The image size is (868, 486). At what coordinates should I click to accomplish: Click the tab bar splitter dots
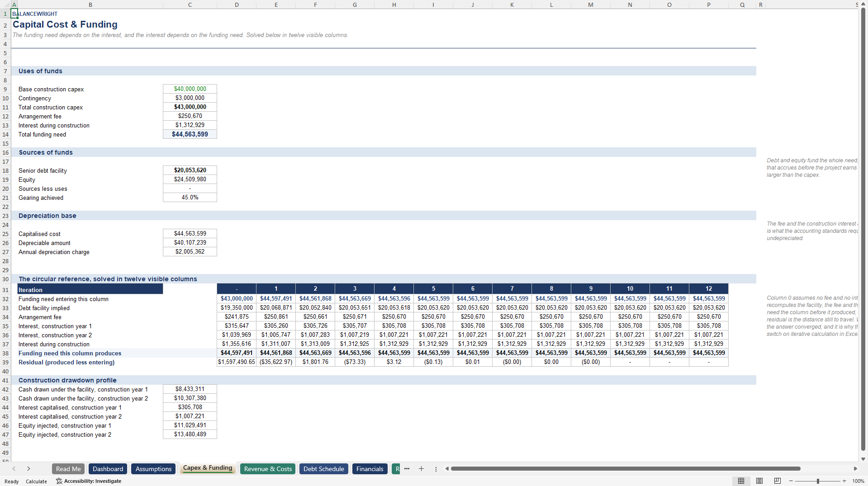tap(436, 469)
